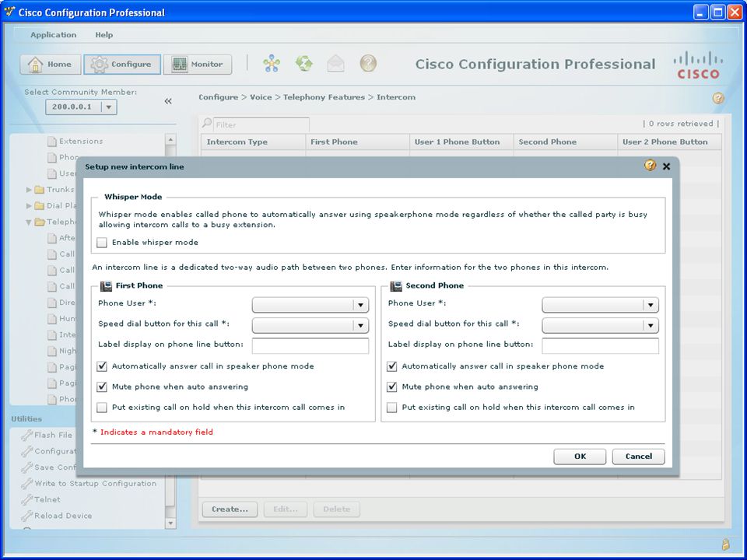This screenshot has width=747, height=560.
Task: Uncheck First Phone automatically answer in speaker mode
Action: click(101, 366)
